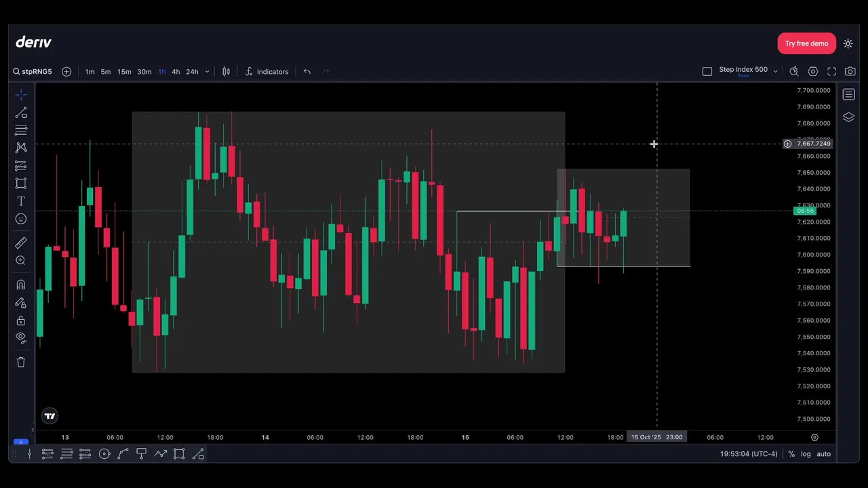Enter fullscreen mode
868x488 pixels.
pyautogui.click(x=832, y=71)
